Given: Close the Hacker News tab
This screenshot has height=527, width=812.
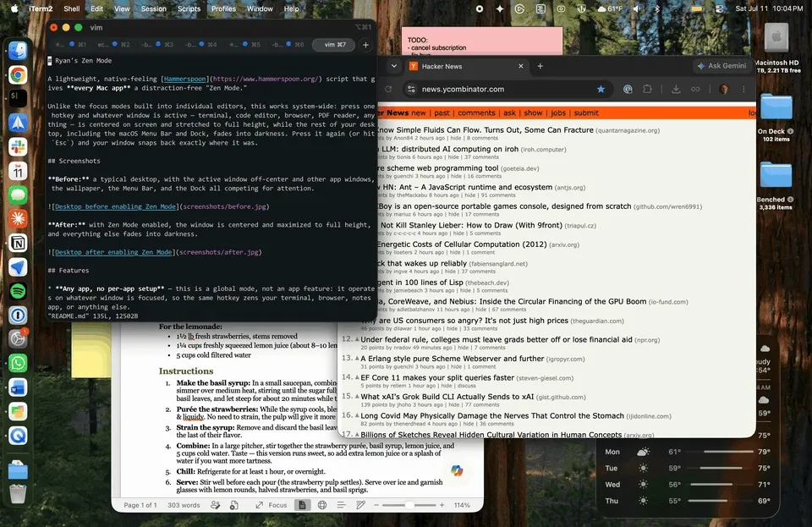Looking at the screenshot, I should [x=521, y=66].
